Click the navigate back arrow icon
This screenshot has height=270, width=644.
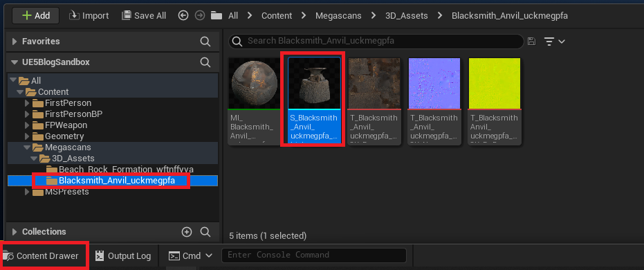pyautogui.click(x=183, y=16)
